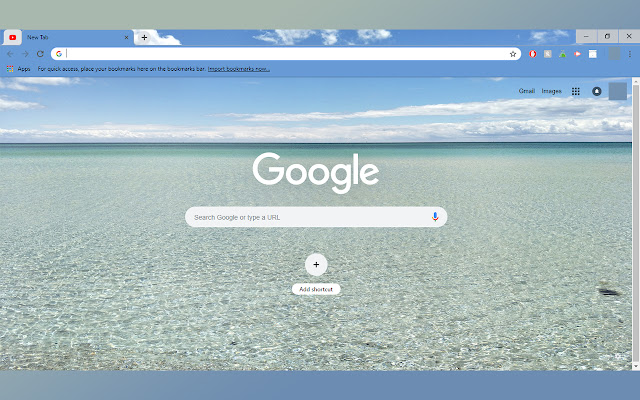
Task: Reload the current page
Action: coord(40,54)
